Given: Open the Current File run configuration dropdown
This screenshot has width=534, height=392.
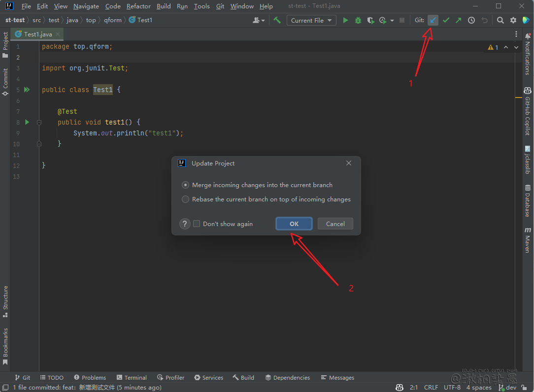Looking at the screenshot, I should tap(312, 20).
